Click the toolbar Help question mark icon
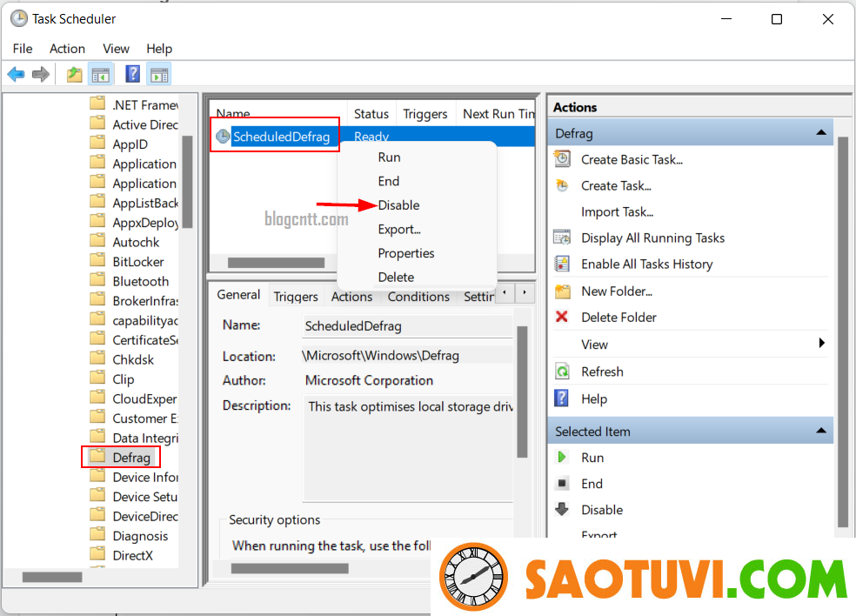 tap(132, 75)
